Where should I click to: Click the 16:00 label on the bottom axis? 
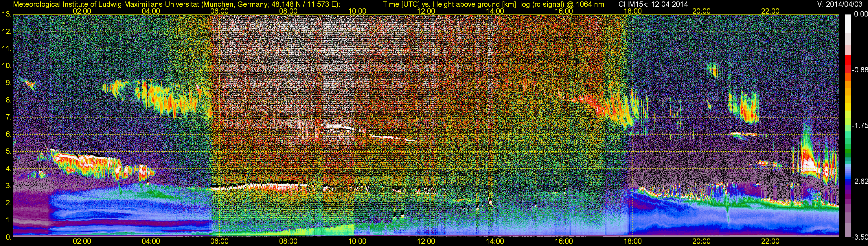(x=564, y=242)
